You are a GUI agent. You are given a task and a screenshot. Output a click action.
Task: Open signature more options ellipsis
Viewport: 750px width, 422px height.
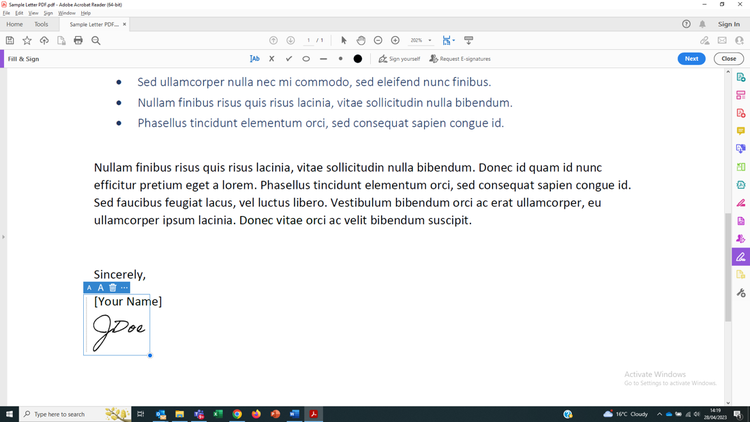pyautogui.click(x=124, y=288)
